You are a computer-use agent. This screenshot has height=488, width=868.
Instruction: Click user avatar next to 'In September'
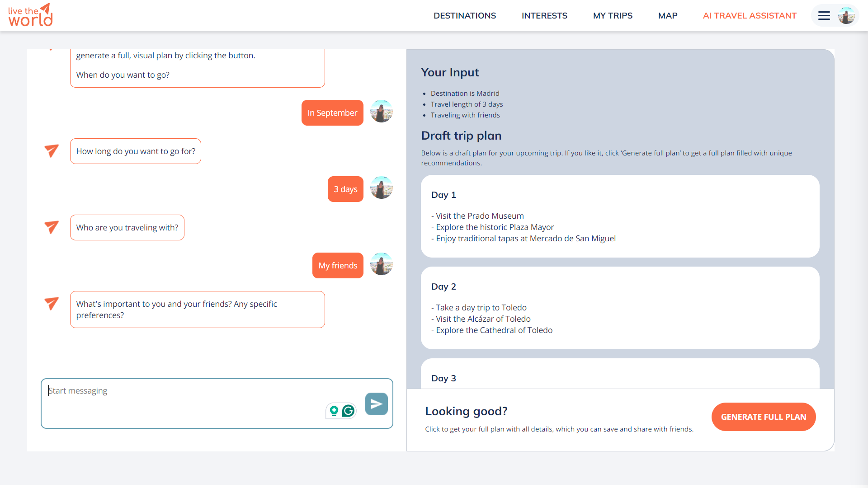pos(381,112)
